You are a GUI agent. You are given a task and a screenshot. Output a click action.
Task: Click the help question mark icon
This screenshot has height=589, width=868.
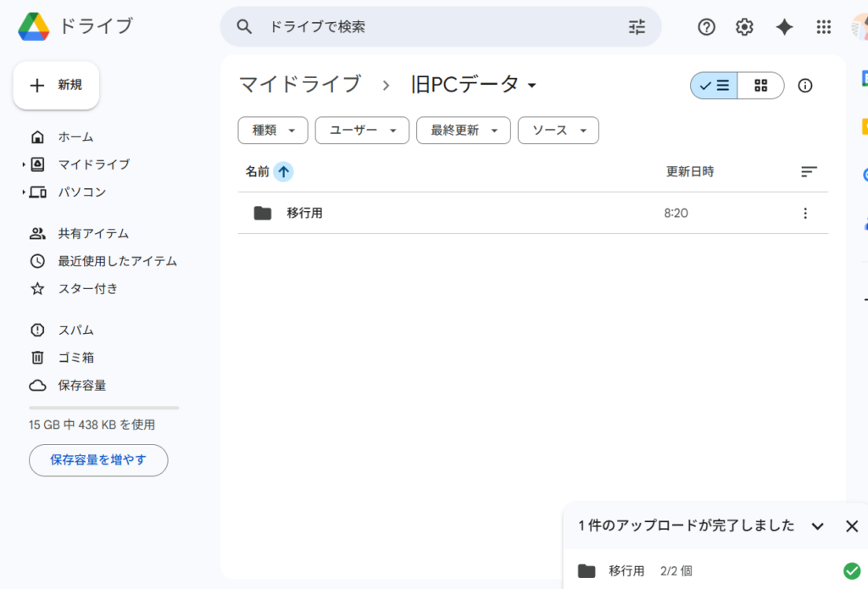click(706, 27)
